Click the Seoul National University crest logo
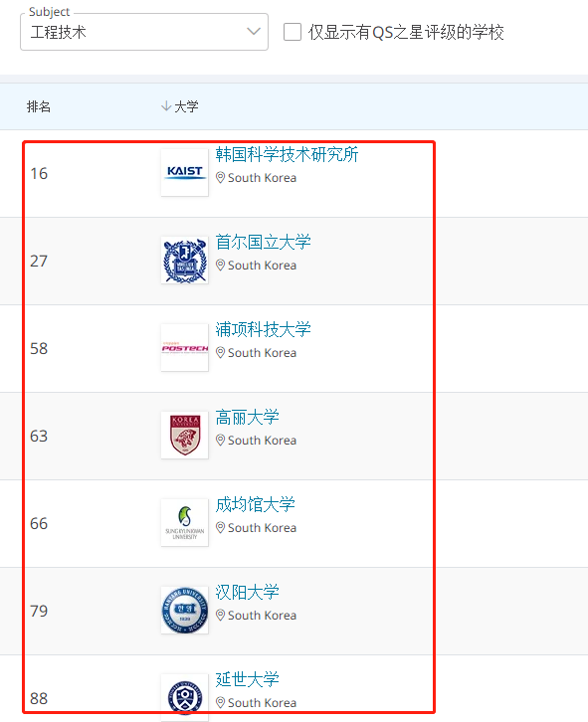Image resolution: width=588 pixels, height=722 pixels. tap(184, 261)
